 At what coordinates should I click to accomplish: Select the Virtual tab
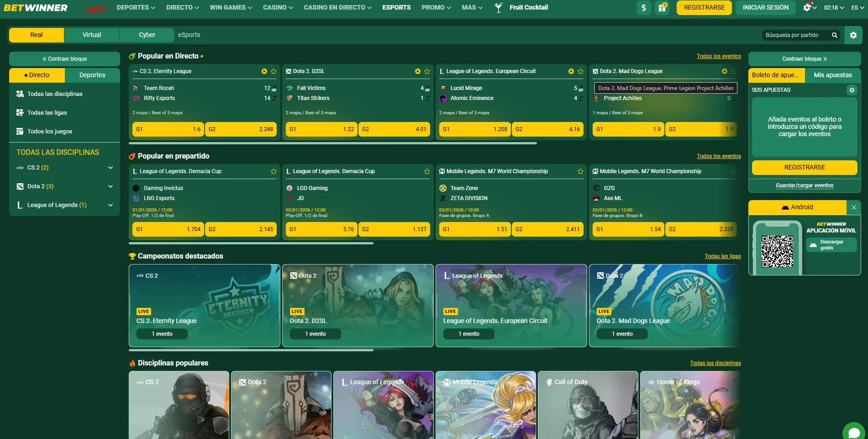92,35
